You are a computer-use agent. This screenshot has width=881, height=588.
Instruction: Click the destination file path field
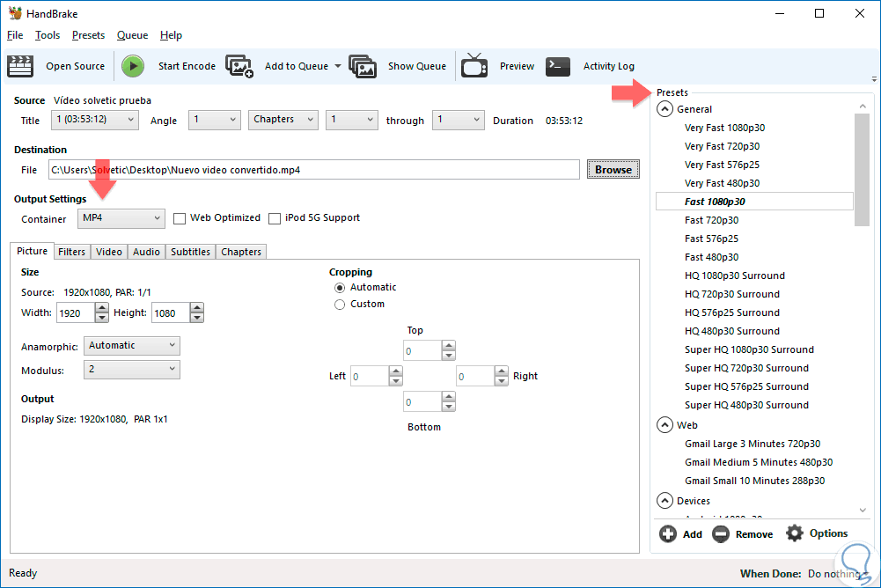coord(314,170)
